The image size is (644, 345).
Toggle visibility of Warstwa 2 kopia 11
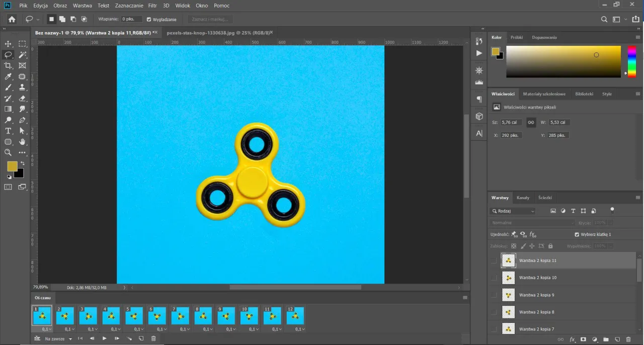pos(494,261)
